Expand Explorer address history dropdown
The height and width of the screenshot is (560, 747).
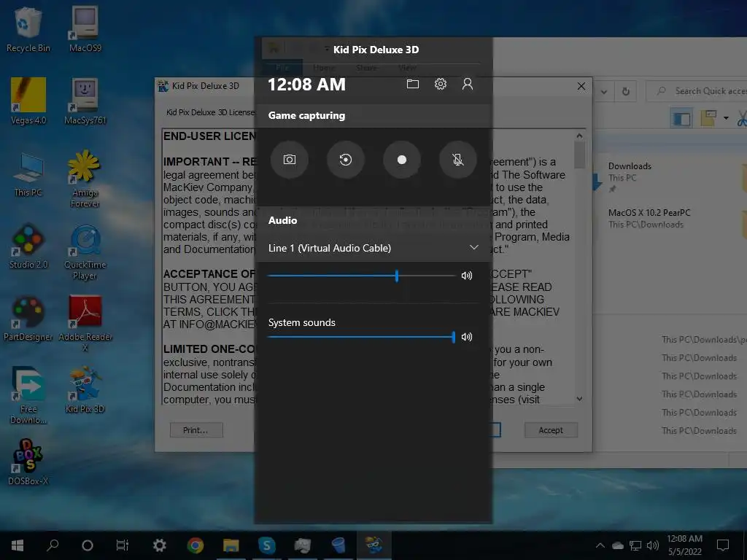click(604, 91)
